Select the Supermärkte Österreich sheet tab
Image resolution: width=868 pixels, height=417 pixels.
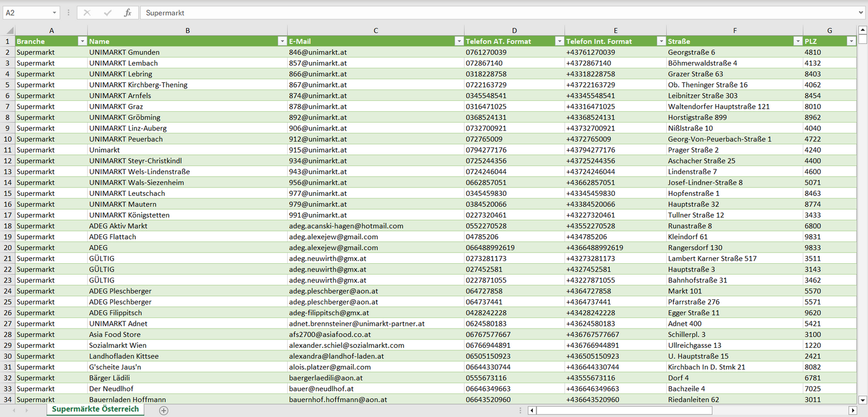95,409
